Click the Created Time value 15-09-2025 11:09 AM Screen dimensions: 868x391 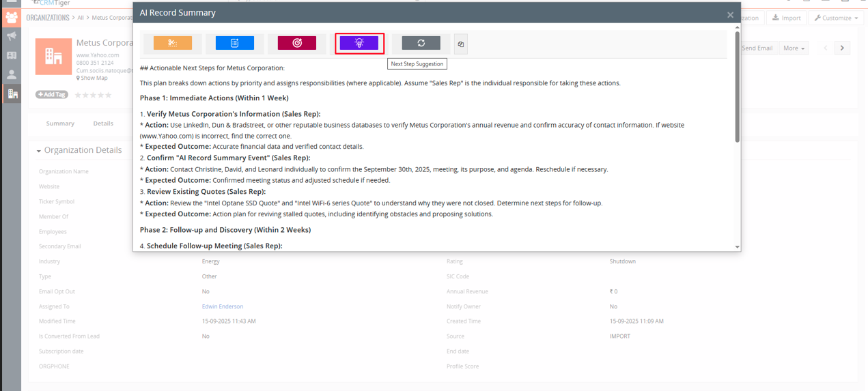pyautogui.click(x=636, y=321)
